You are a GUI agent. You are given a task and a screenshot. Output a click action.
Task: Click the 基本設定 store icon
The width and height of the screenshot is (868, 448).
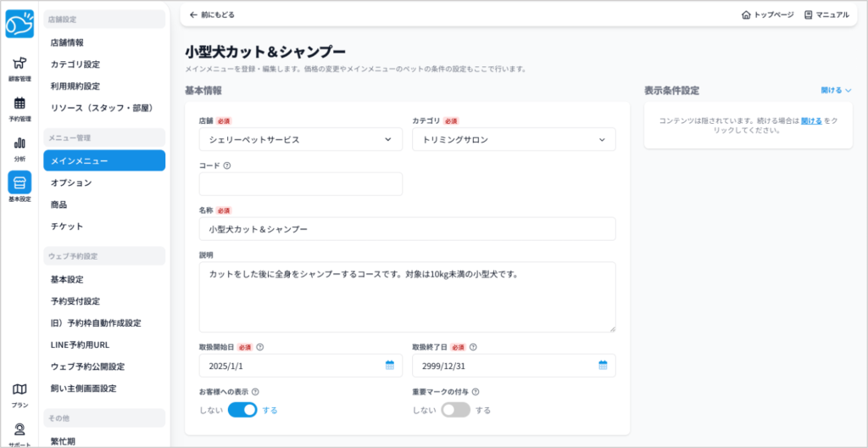19,184
